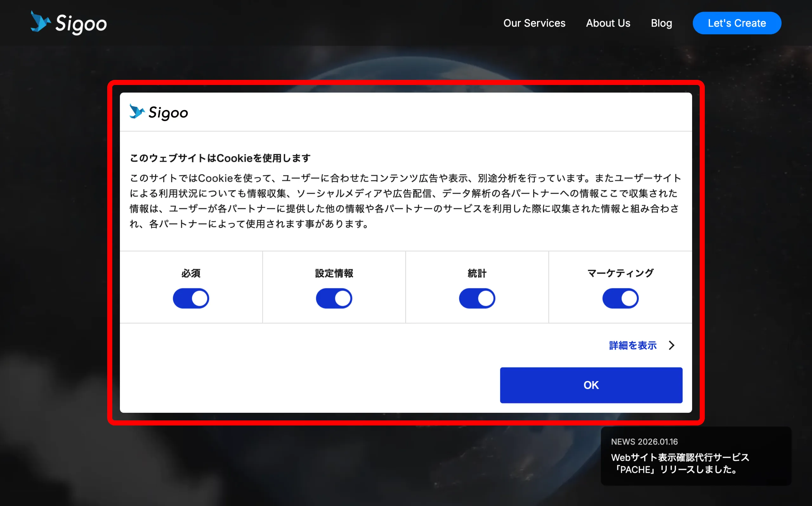Turn off the 統計 cookie switch
The width and height of the screenshot is (812, 506).
[477, 298]
